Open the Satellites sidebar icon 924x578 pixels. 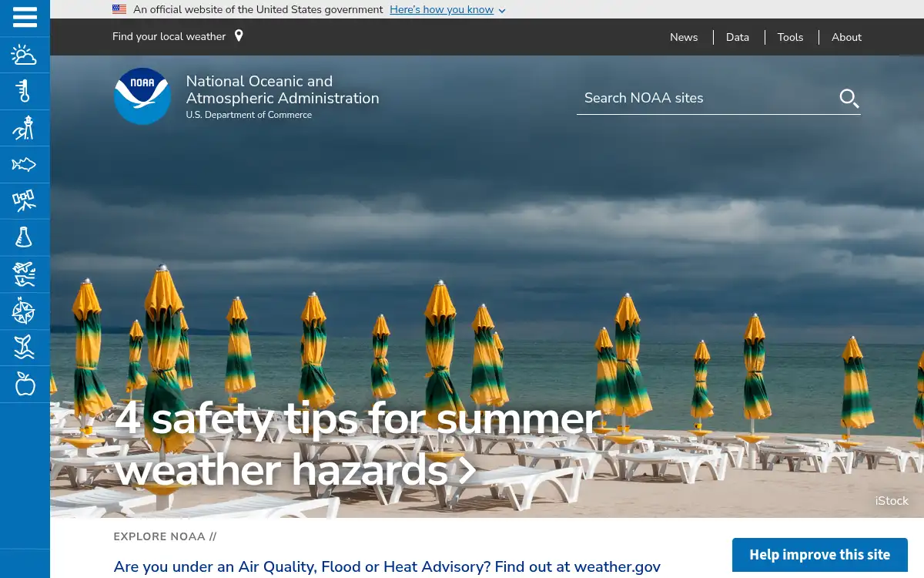25,201
